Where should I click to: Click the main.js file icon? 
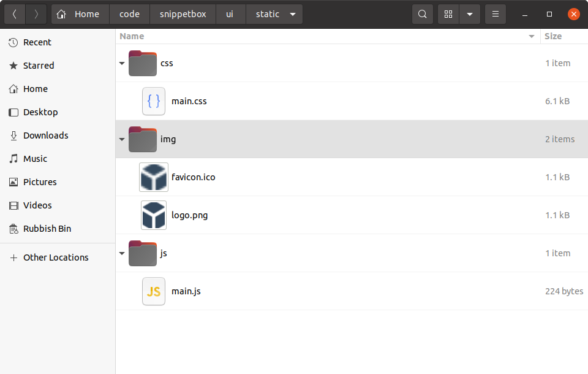click(x=154, y=291)
